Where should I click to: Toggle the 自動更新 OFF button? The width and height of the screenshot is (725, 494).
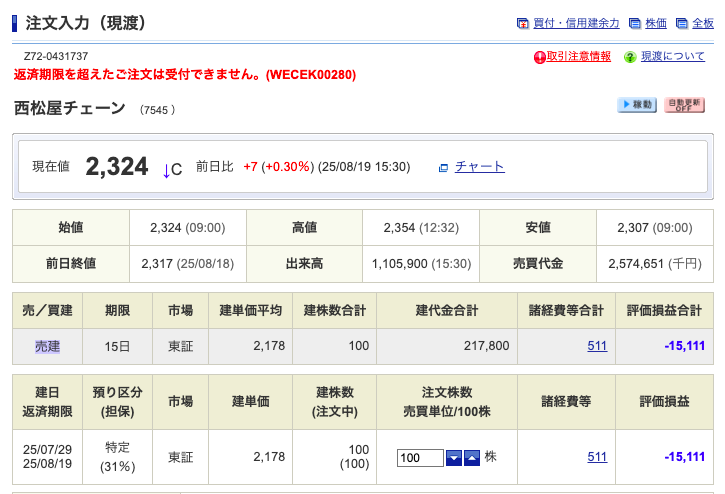click(684, 105)
